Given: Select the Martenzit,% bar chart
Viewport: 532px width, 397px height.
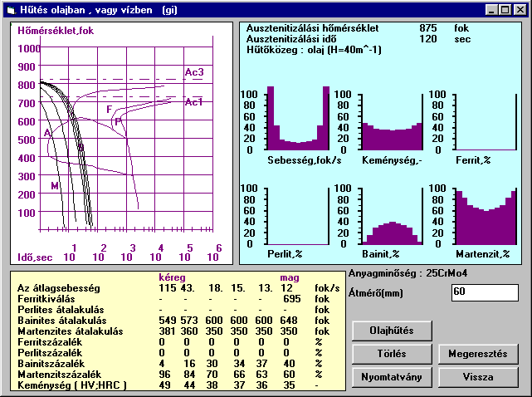Looking at the screenshot, I should point(486,218).
